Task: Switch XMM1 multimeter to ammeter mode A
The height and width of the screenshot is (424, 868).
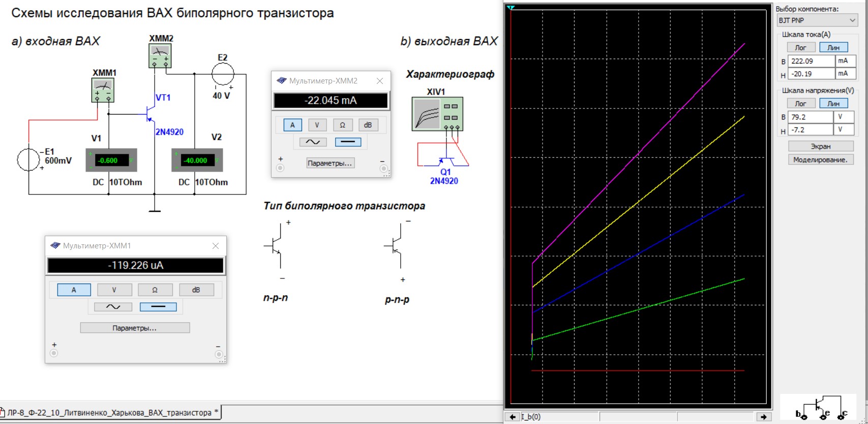Action: tap(74, 290)
